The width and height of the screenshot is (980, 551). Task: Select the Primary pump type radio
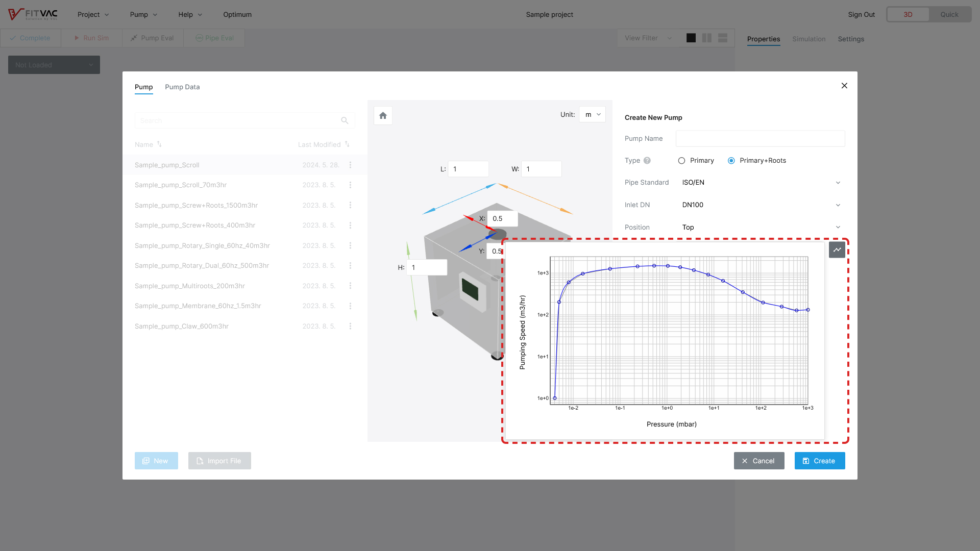pos(681,160)
